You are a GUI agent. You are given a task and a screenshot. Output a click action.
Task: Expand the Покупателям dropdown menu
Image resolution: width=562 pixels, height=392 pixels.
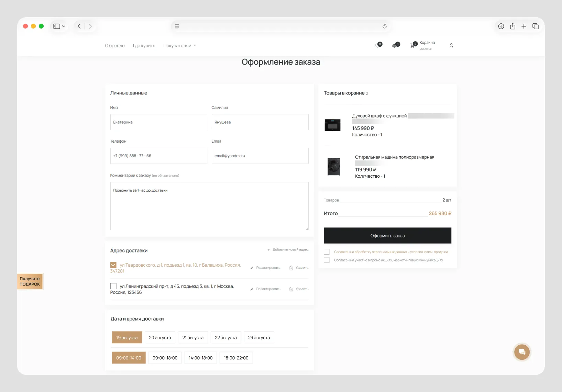(179, 46)
